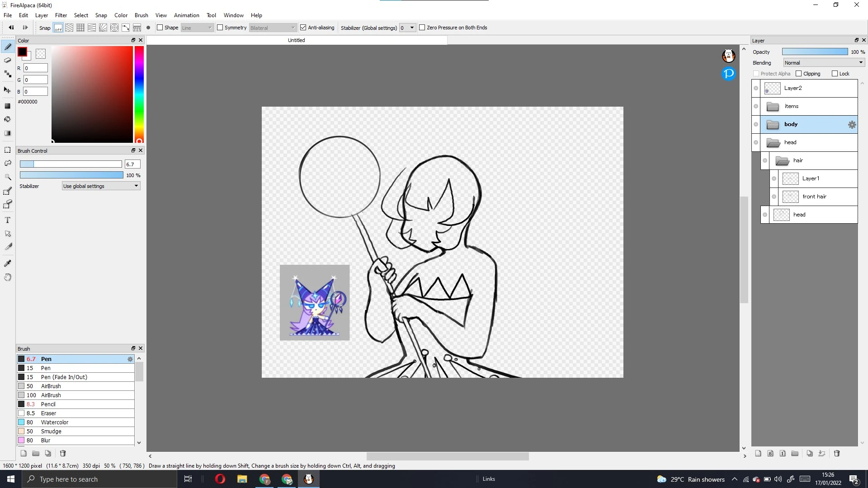This screenshot has width=868, height=488.
Task: Check Zero Pressure on Both Ends
Action: tap(422, 28)
